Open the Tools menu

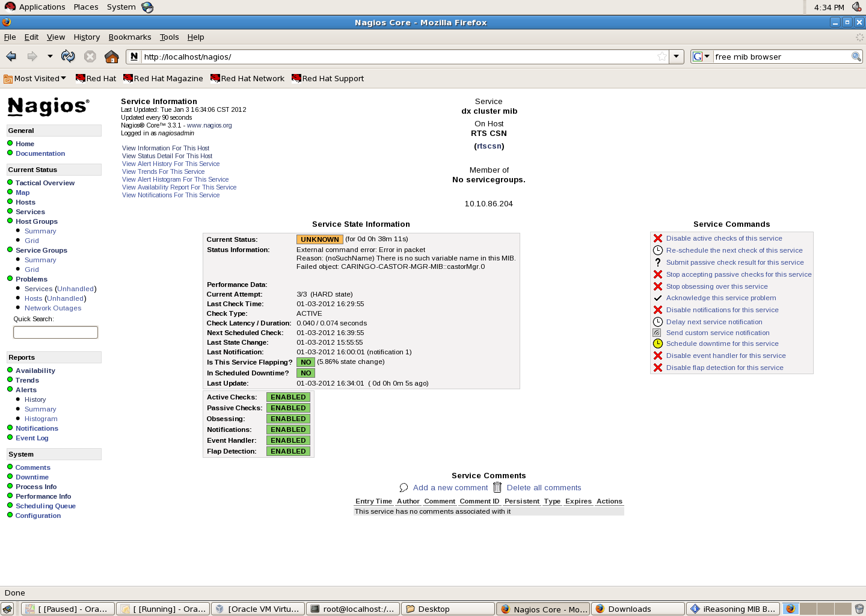pyautogui.click(x=169, y=37)
